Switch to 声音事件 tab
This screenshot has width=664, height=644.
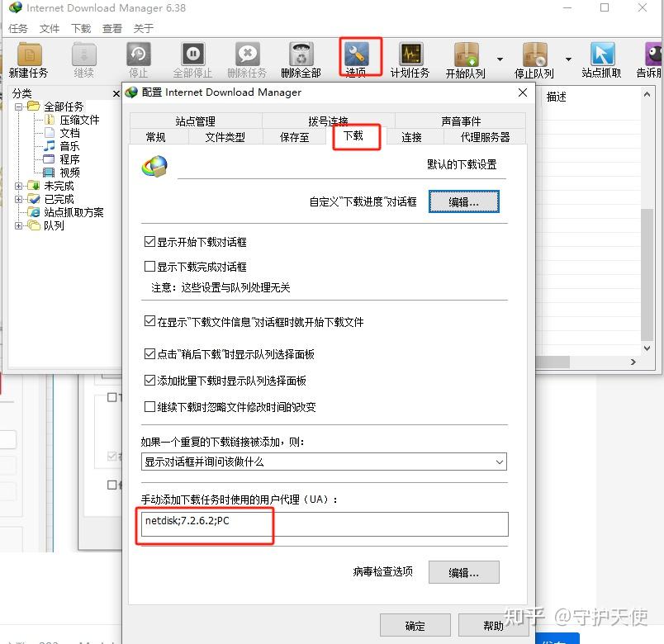[461, 121]
